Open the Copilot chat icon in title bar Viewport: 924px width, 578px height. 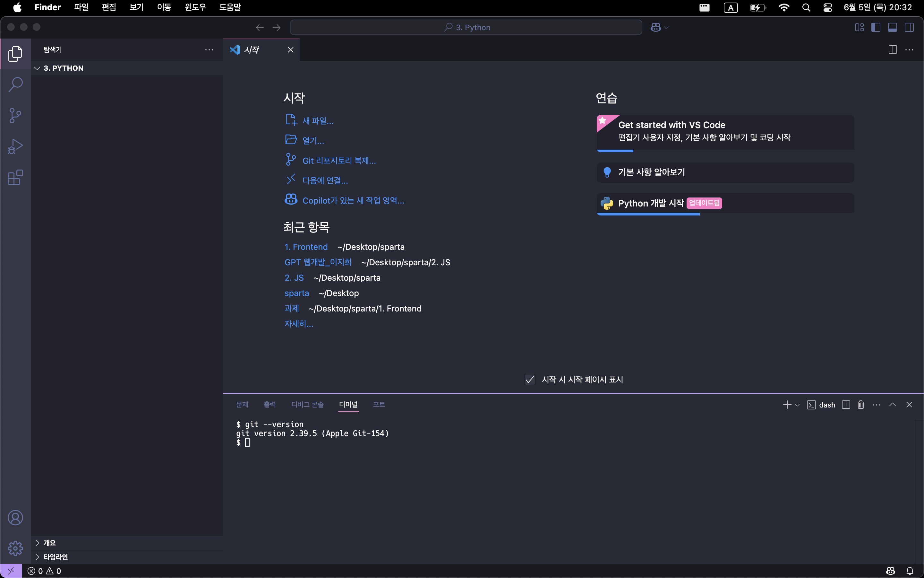(x=655, y=28)
